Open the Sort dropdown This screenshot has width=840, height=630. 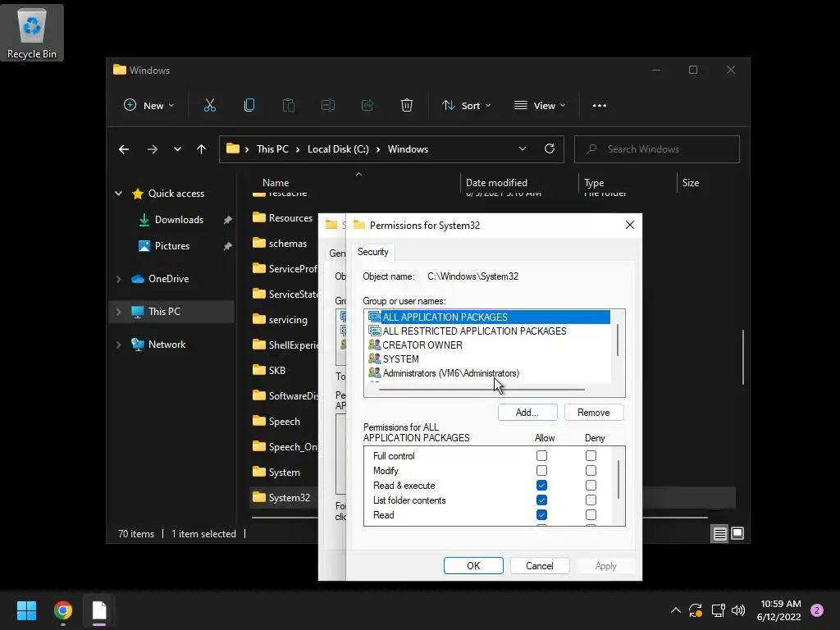(x=466, y=106)
